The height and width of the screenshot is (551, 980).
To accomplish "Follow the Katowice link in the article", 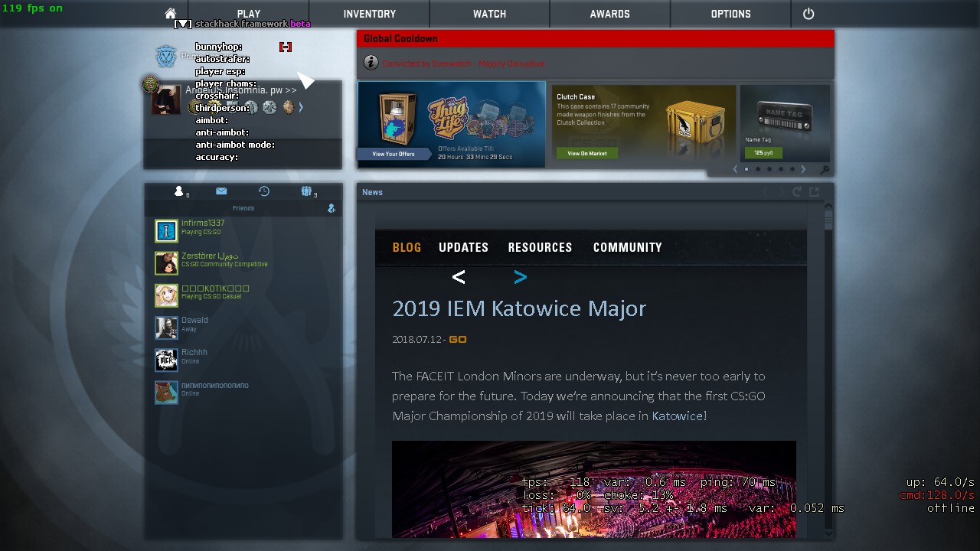I will 677,416.
